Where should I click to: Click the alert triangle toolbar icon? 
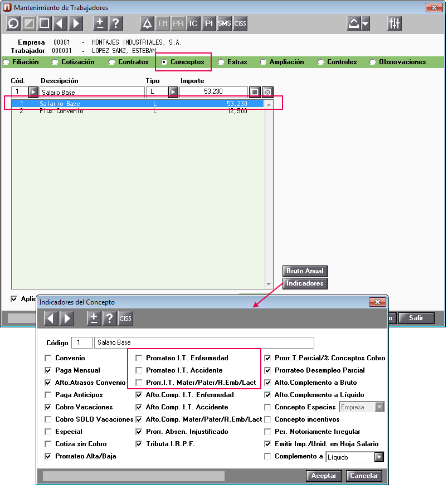147,23
